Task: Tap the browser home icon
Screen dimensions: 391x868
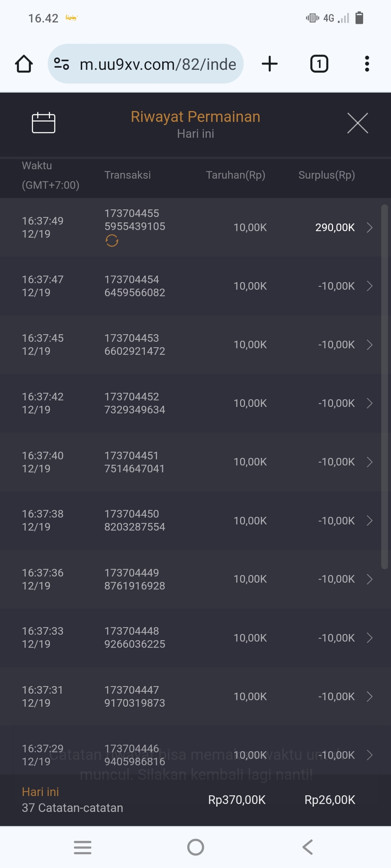Action: point(24,64)
